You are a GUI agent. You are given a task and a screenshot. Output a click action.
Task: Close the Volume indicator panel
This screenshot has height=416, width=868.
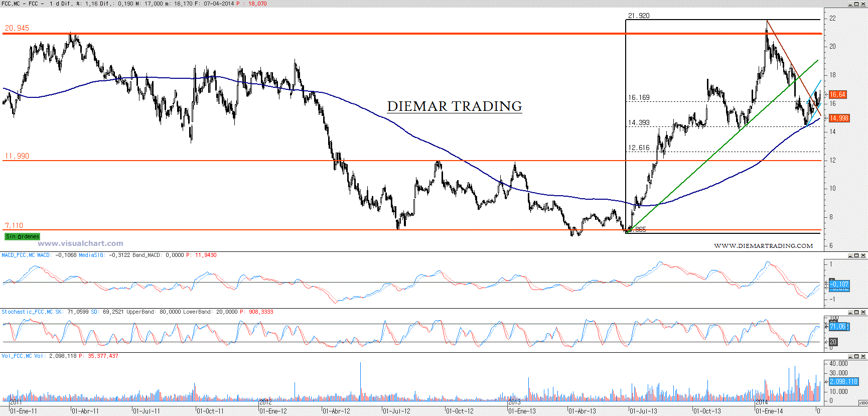(x=863, y=356)
